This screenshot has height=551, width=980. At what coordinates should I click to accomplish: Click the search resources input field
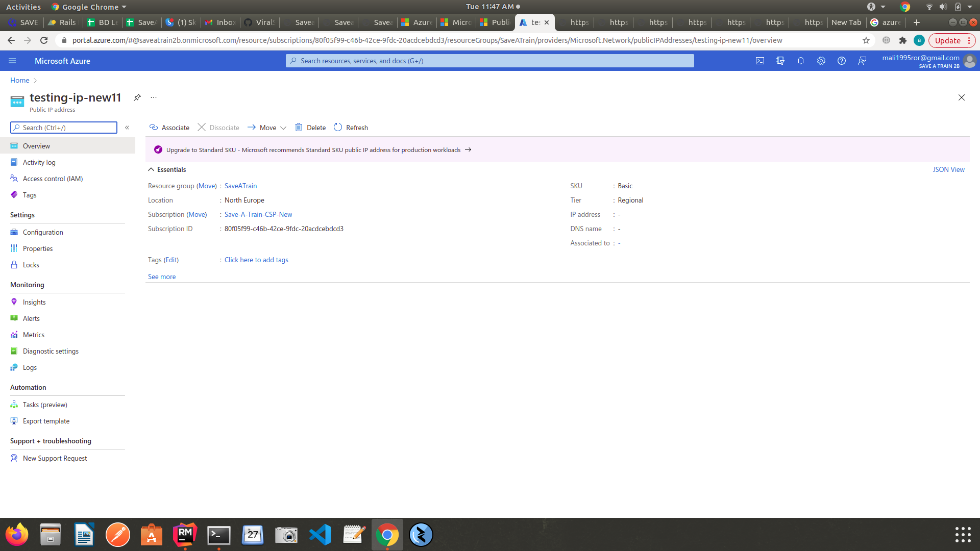point(490,61)
